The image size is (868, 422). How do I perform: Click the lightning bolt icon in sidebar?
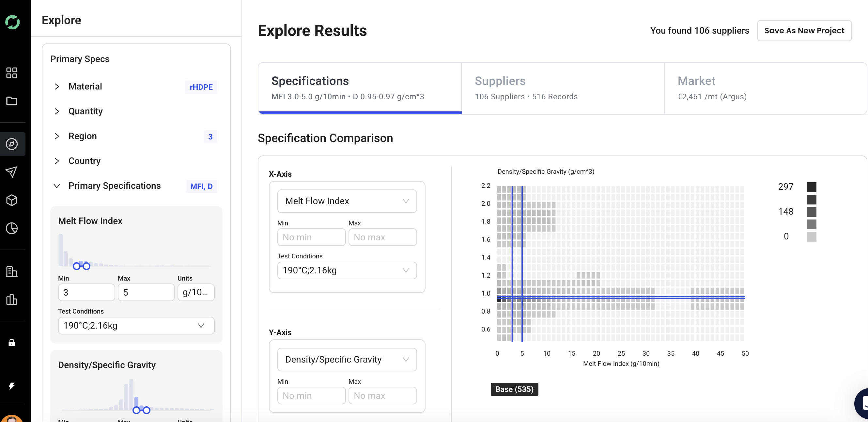point(12,386)
